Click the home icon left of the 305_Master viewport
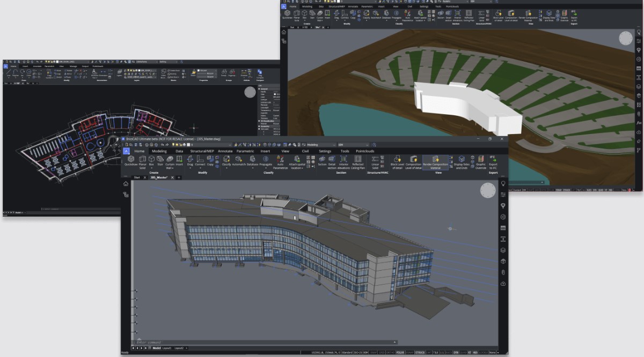 [126, 184]
